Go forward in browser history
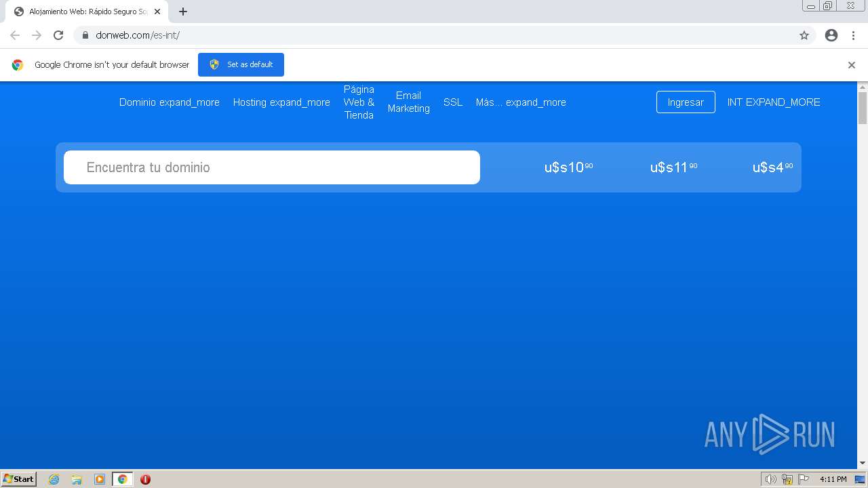This screenshot has height=488, width=868. point(37,35)
